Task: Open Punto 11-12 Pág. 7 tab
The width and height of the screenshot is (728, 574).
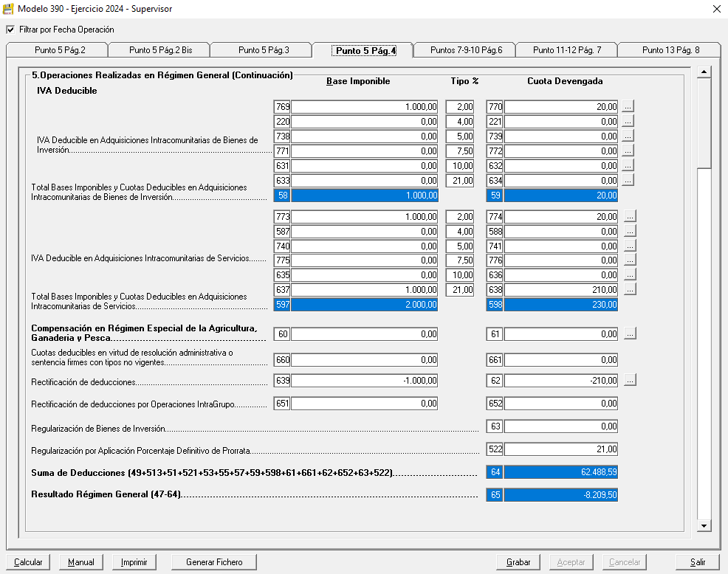Action: click(567, 49)
